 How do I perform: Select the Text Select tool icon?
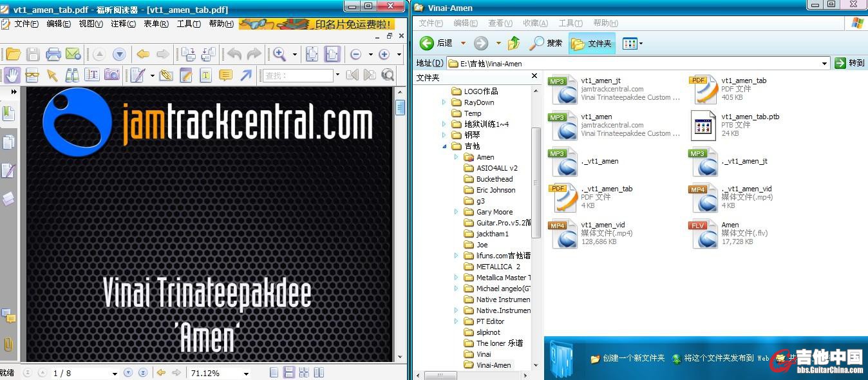tap(92, 75)
